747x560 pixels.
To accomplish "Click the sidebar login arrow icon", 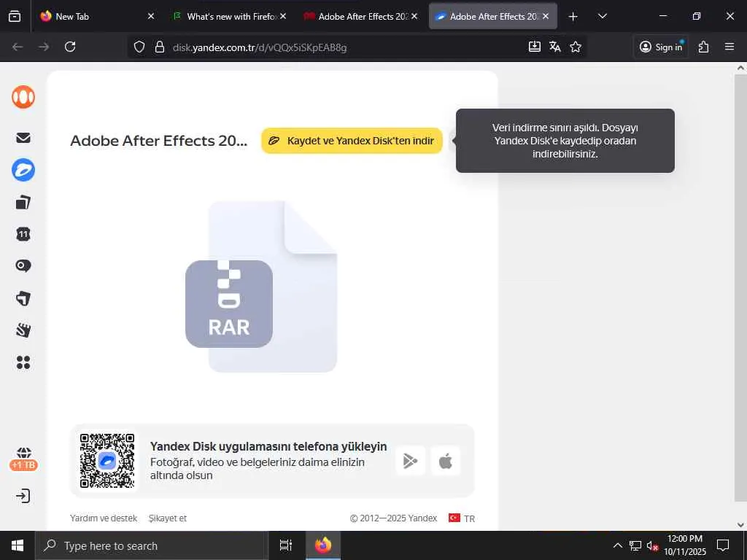I will click(23, 496).
